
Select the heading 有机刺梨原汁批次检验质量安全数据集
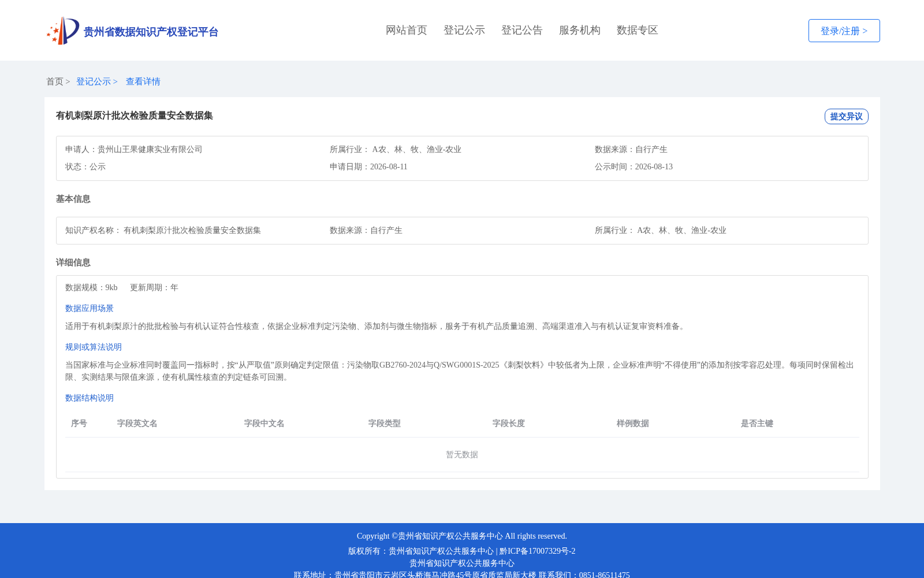click(x=135, y=116)
